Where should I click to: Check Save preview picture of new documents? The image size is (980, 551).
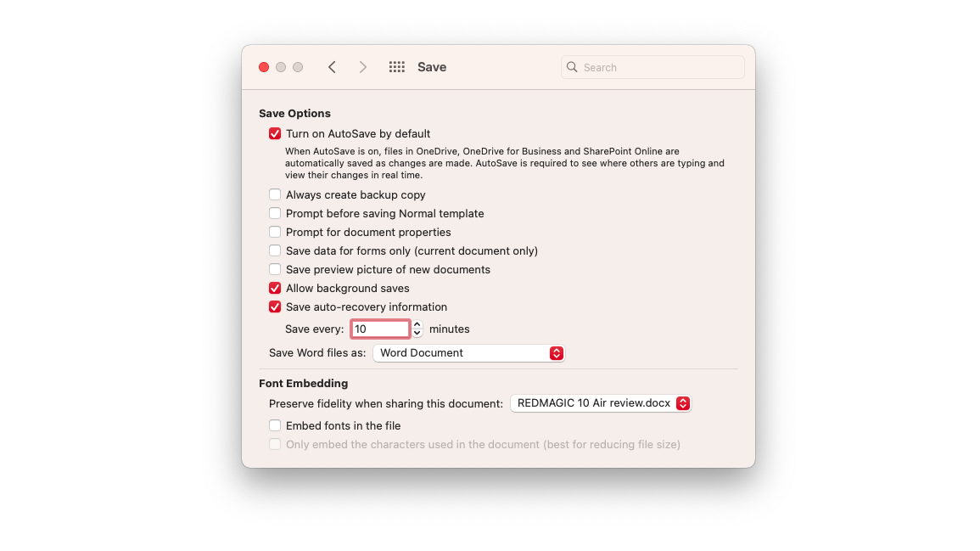click(275, 270)
